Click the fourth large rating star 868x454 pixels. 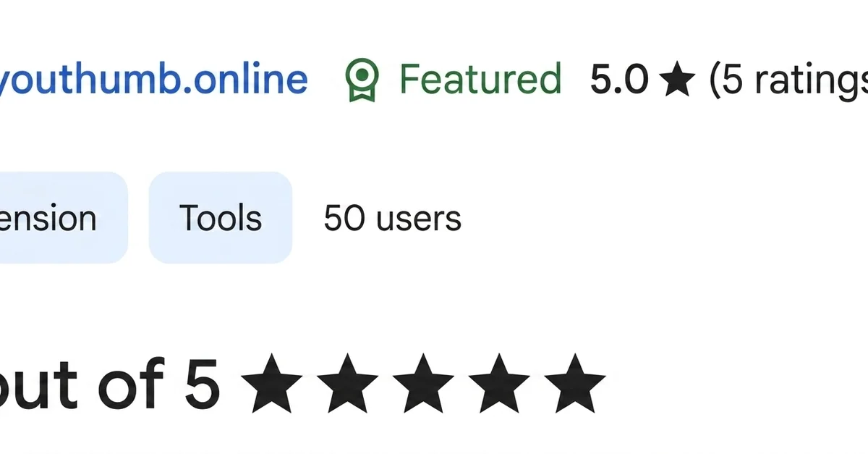point(500,383)
